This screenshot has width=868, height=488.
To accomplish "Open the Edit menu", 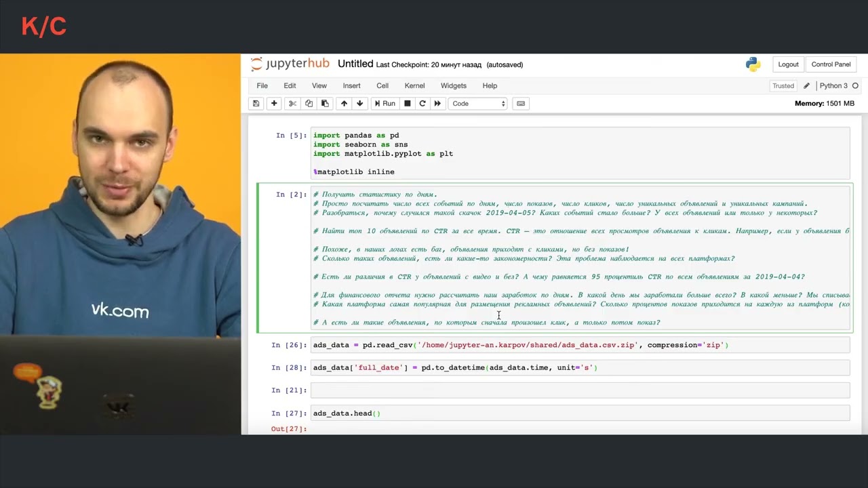I will [x=290, y=86].
